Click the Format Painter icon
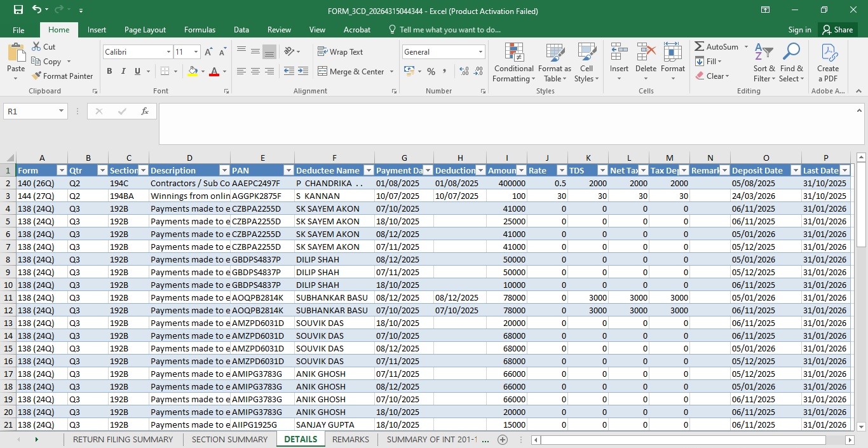 36,76
